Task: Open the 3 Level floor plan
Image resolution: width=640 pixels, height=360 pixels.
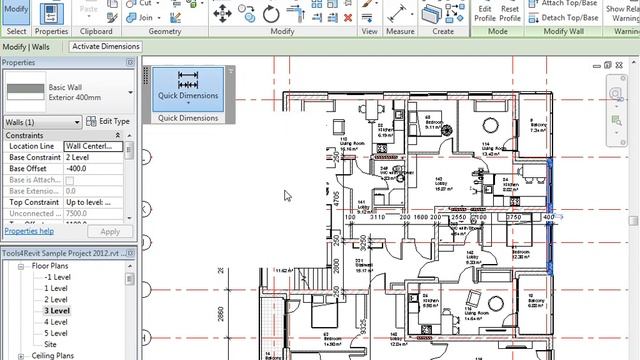Action: click(57, 311)
